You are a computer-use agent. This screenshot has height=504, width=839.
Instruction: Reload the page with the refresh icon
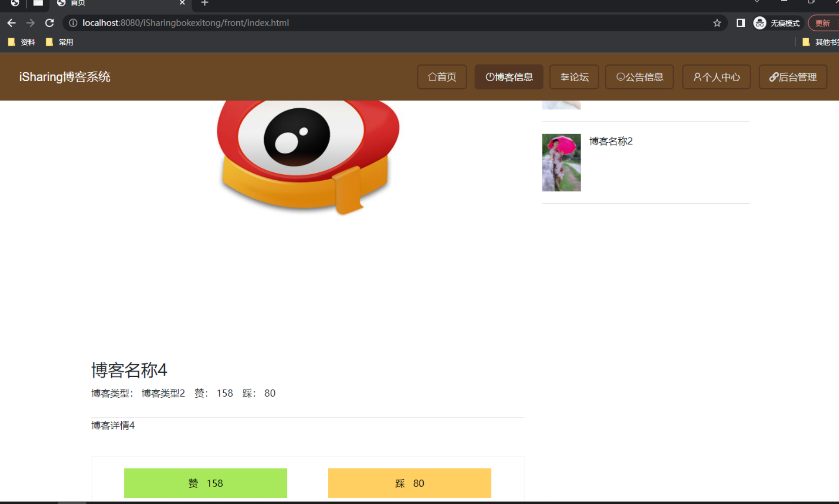pos(49,23)
